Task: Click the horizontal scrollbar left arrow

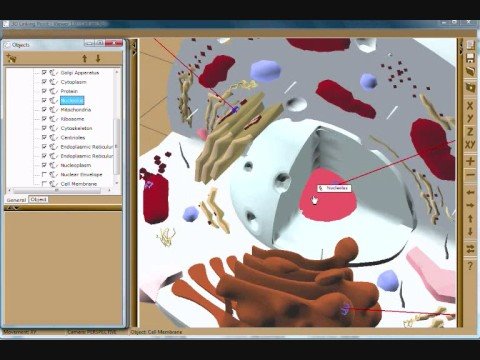Action: click(x=9, y=190)
